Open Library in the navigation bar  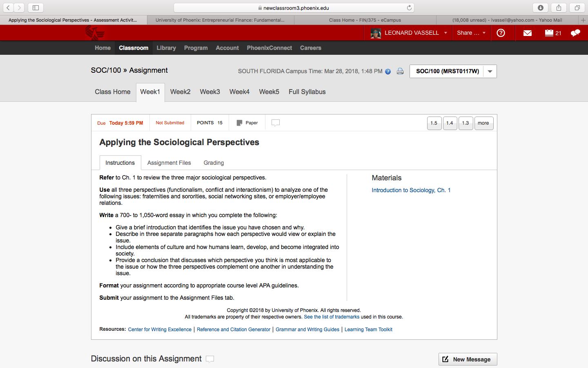(166, 48)
